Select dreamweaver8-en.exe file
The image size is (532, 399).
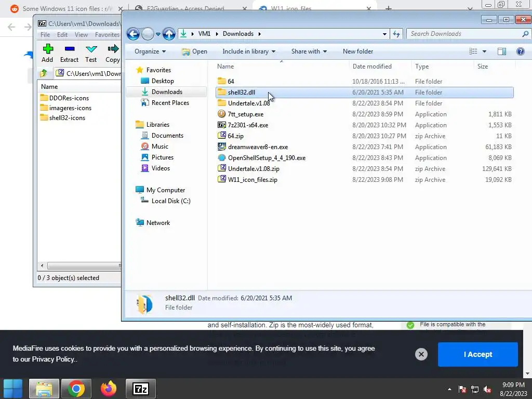[364, 147]
